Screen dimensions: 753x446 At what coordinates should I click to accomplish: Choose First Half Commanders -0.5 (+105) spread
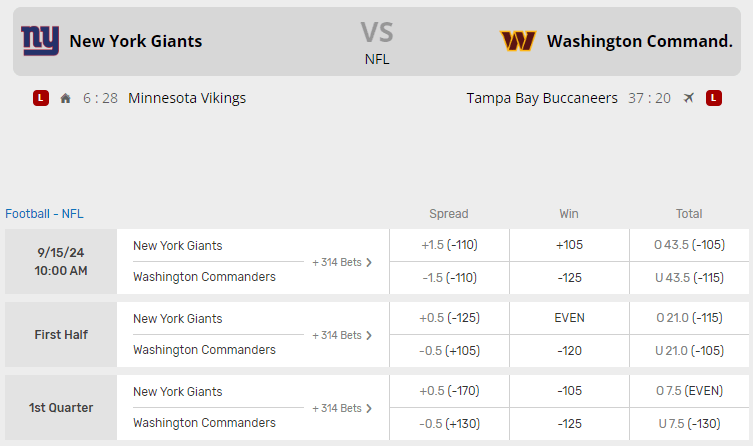coord(449,350)
